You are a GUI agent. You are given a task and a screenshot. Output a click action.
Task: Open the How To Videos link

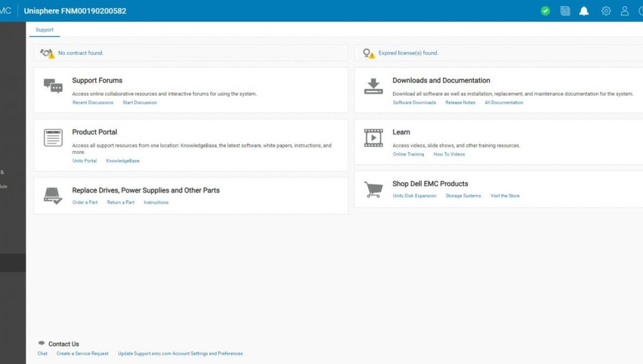pyautogui.click(x=449, y=154)
